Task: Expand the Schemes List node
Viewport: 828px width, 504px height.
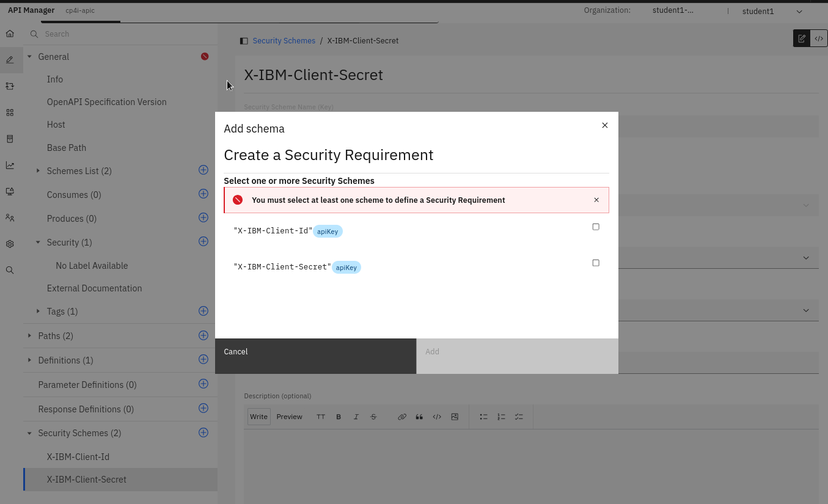Action: [x=38, y=171]
